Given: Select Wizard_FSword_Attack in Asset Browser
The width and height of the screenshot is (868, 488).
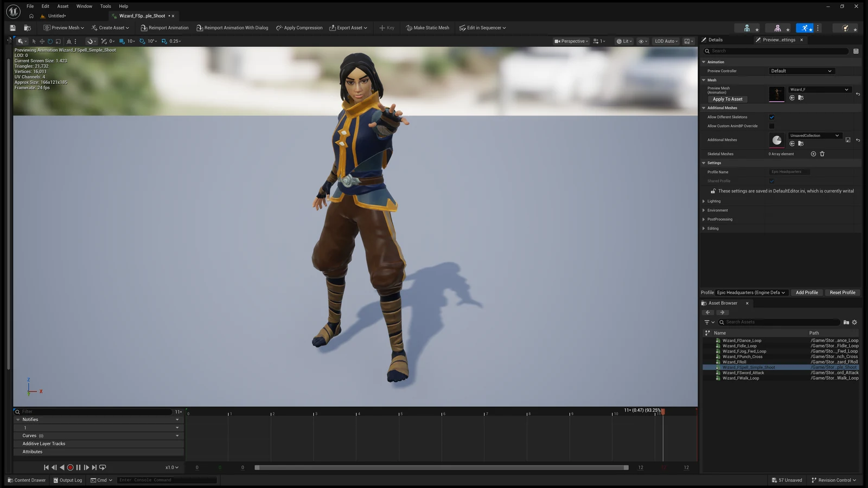Looking at the screenshot, I should click(743, 373).
